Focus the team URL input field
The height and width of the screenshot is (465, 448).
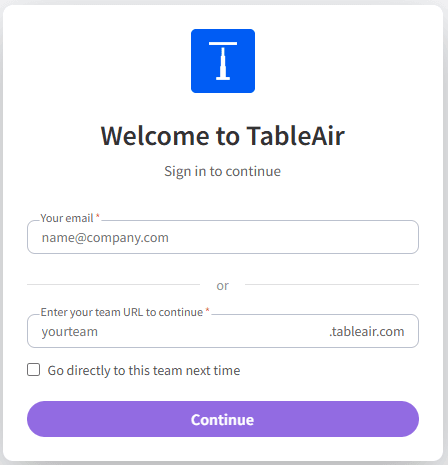(223, 331)
